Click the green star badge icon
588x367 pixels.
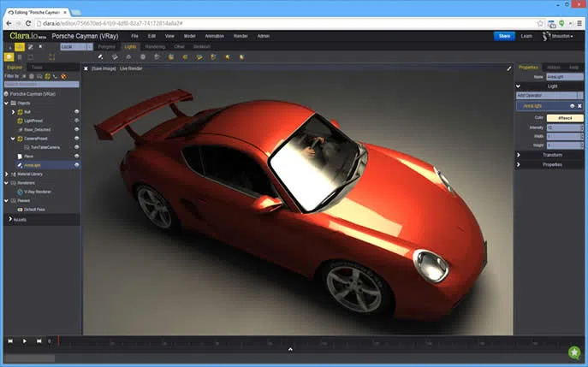574,352
